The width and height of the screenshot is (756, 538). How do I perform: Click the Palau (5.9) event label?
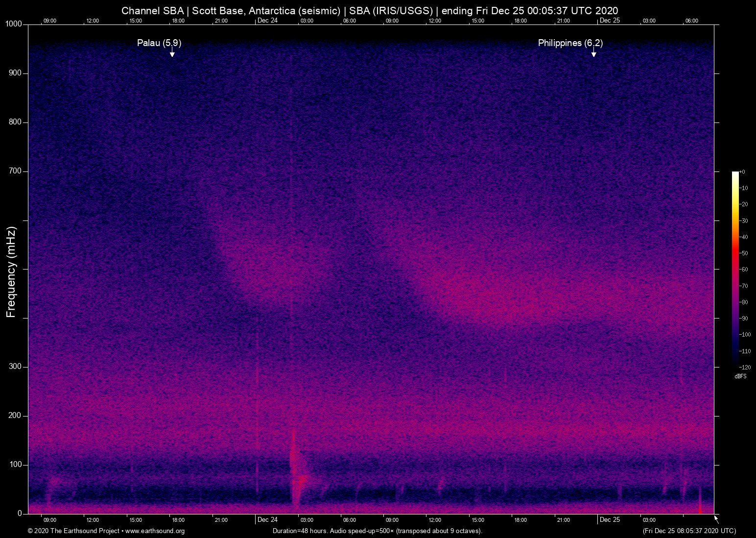click(x=159, y=43)
